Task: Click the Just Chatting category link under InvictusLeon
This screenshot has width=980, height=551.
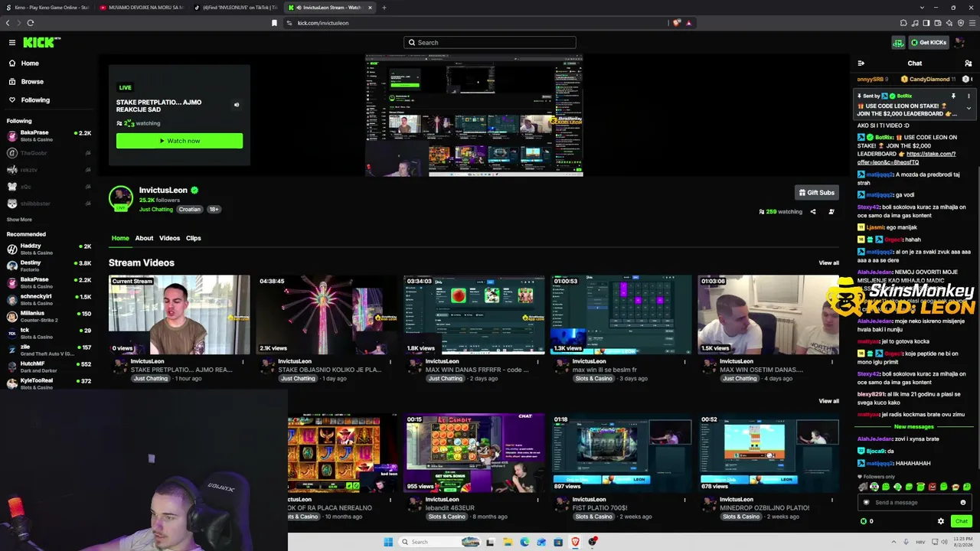Action: tap(156, 209)
